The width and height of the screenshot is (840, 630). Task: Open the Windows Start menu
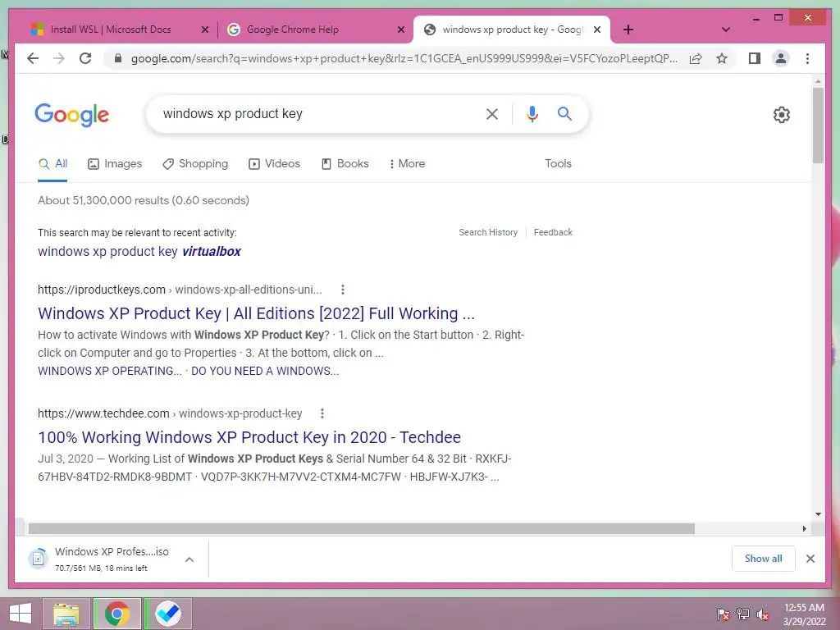[21, 614]
